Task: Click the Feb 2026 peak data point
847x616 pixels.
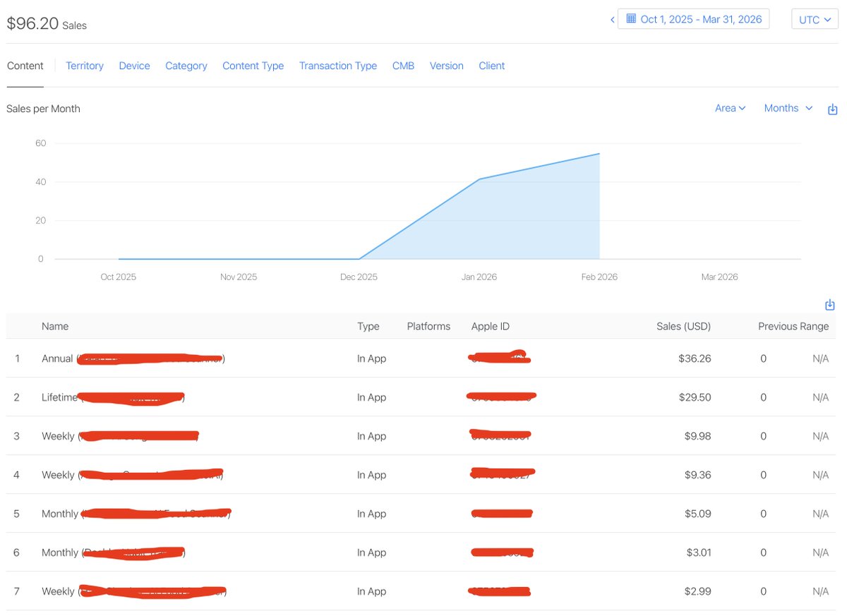Action: pyautogui.click(x=599, y=154)
